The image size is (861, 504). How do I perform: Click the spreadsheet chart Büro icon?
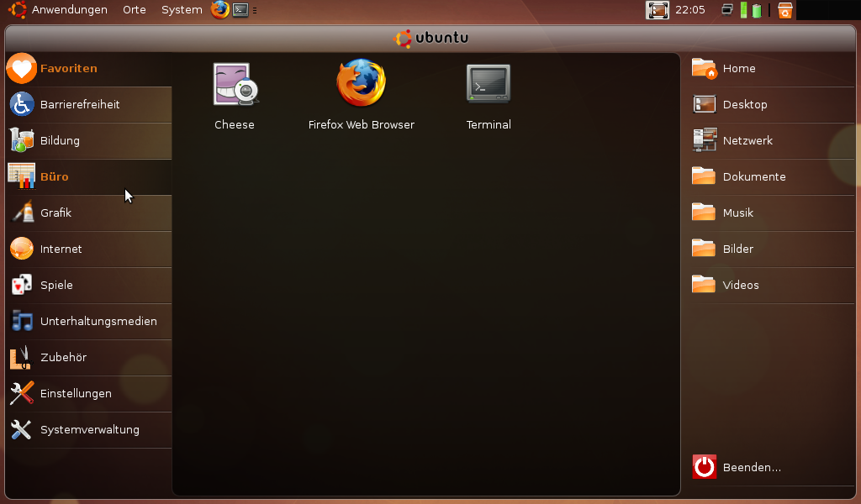click(x=22, y=176)
